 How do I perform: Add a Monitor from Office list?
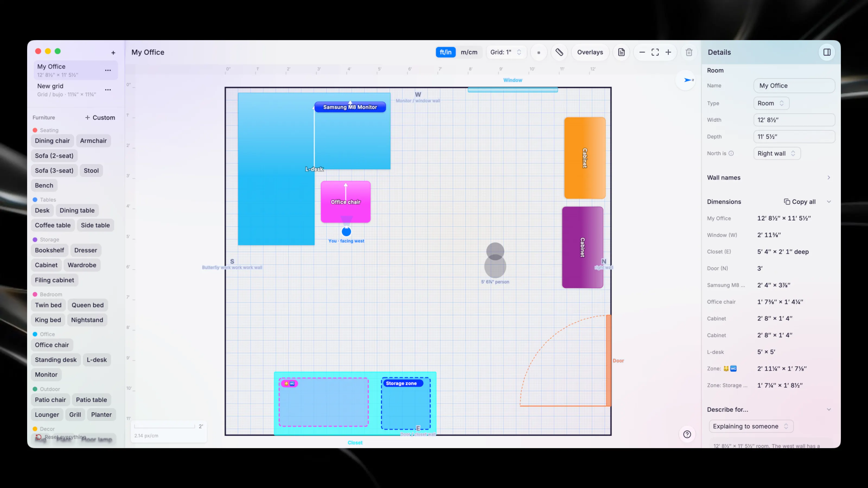click(x=46, y=374)
